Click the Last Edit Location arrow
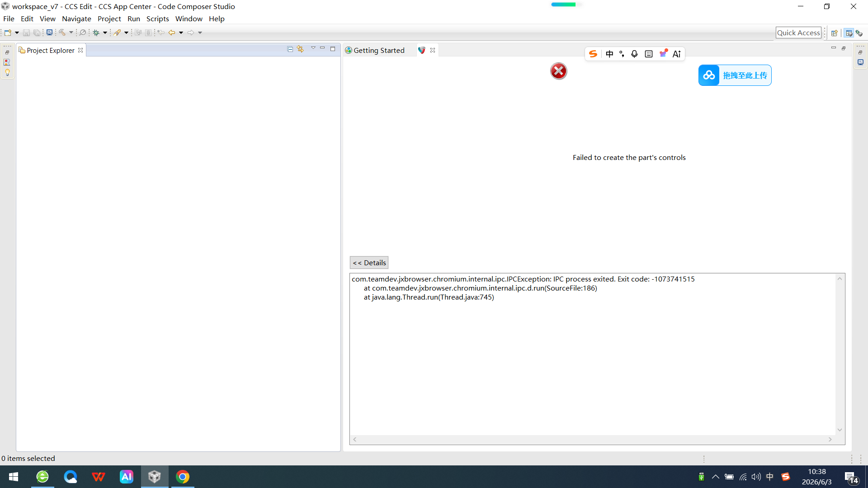Image resolution: width=868 pixels, height=488 pixels. coord(161,33)
